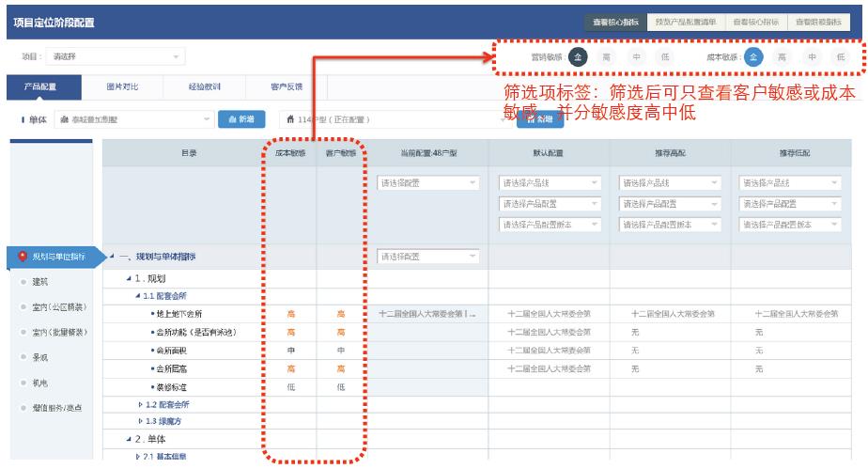Collapse the 1.1 配套会所 tree node

pyautogui.click(x=139, y=296)
